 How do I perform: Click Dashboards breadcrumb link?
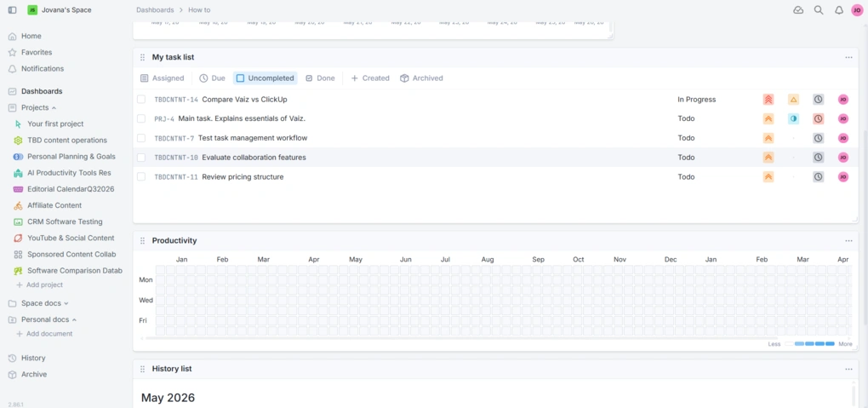click(154, 10)
